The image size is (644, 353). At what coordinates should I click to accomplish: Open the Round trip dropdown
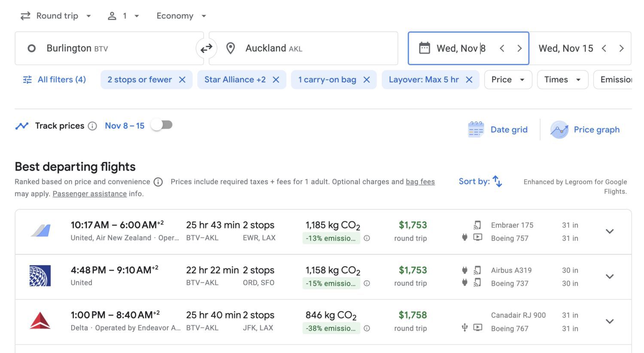coord(55,15)
